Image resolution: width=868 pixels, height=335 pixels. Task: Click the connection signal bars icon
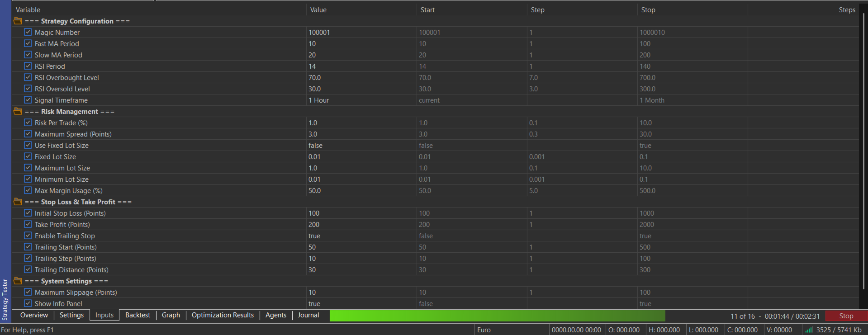click(809, 330)
